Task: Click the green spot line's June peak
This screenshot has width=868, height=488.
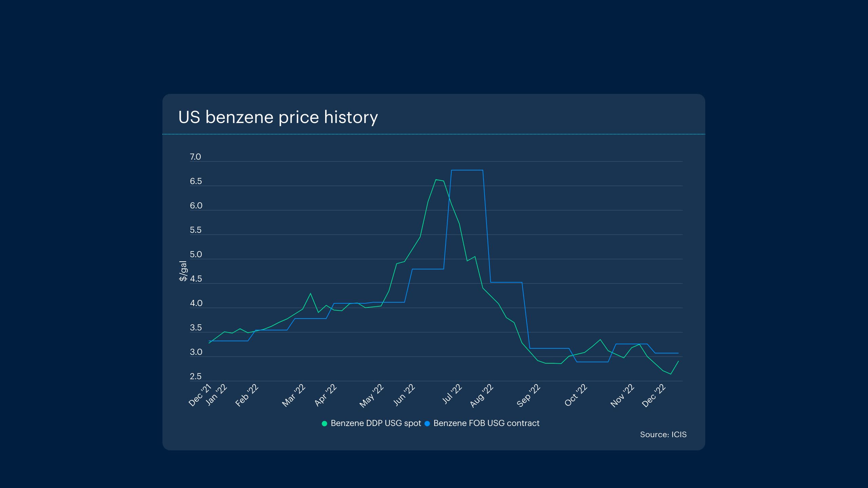Action: point(436,180)
